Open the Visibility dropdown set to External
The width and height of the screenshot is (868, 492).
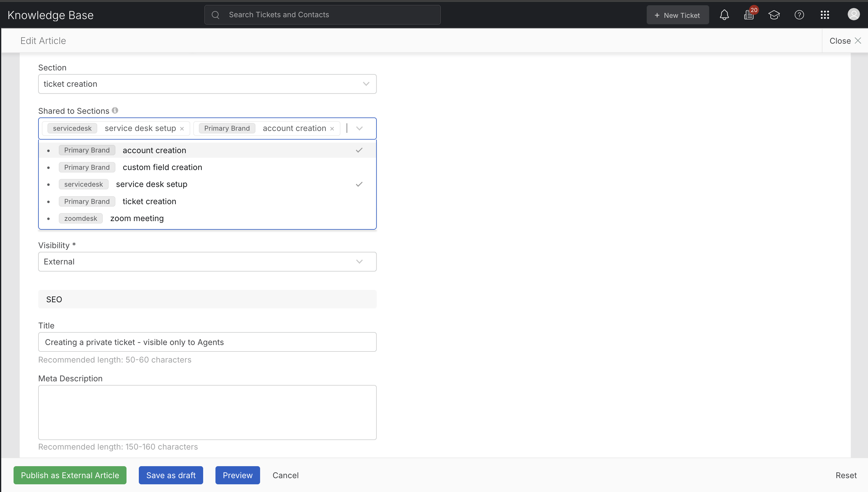tap(207, 262)
